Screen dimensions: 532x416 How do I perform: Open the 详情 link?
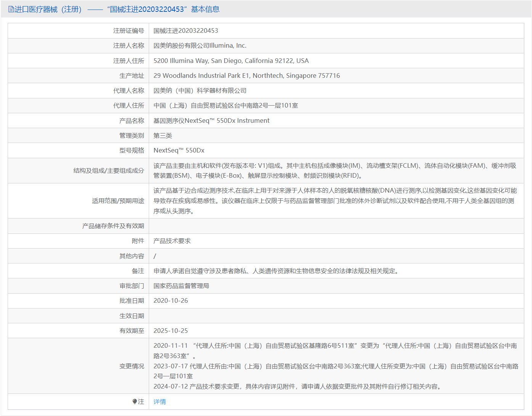pos(160,402)
